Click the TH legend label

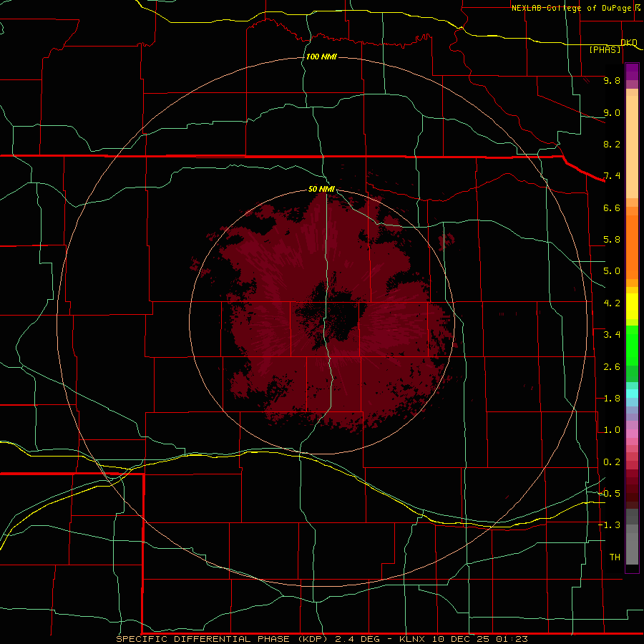point(615,557)
